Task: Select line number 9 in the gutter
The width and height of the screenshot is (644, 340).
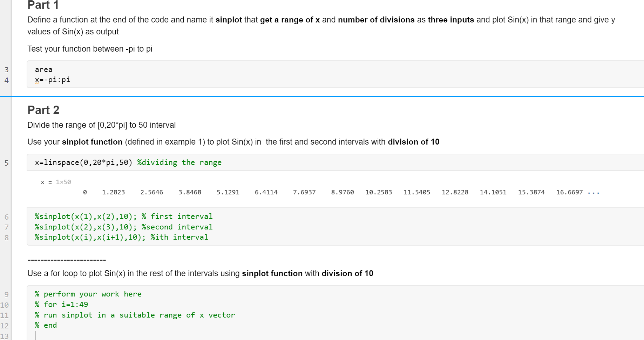Action: coord(6,294)
